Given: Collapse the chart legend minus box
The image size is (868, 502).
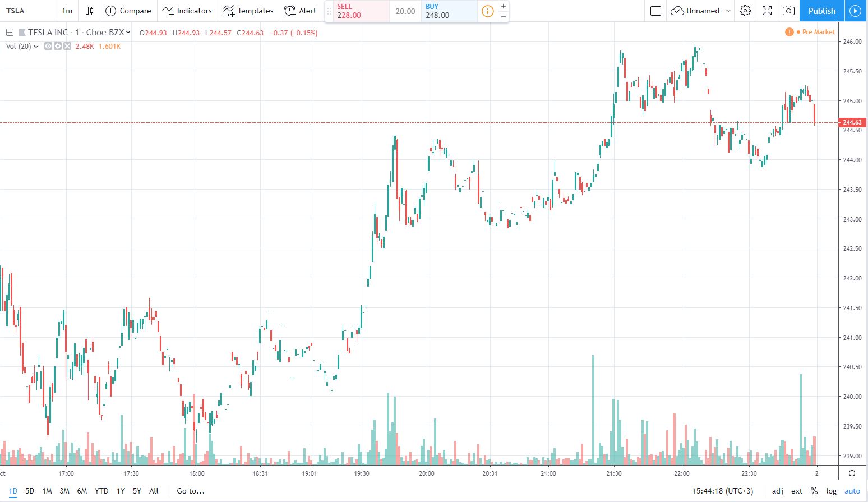Looking at the screenshot, I should pyautogui.click(x=10, y=33).
